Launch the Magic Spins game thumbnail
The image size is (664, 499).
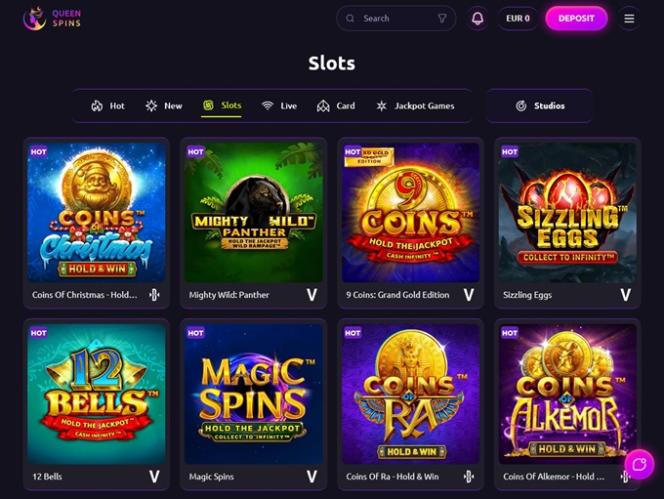tap(254, 394)
